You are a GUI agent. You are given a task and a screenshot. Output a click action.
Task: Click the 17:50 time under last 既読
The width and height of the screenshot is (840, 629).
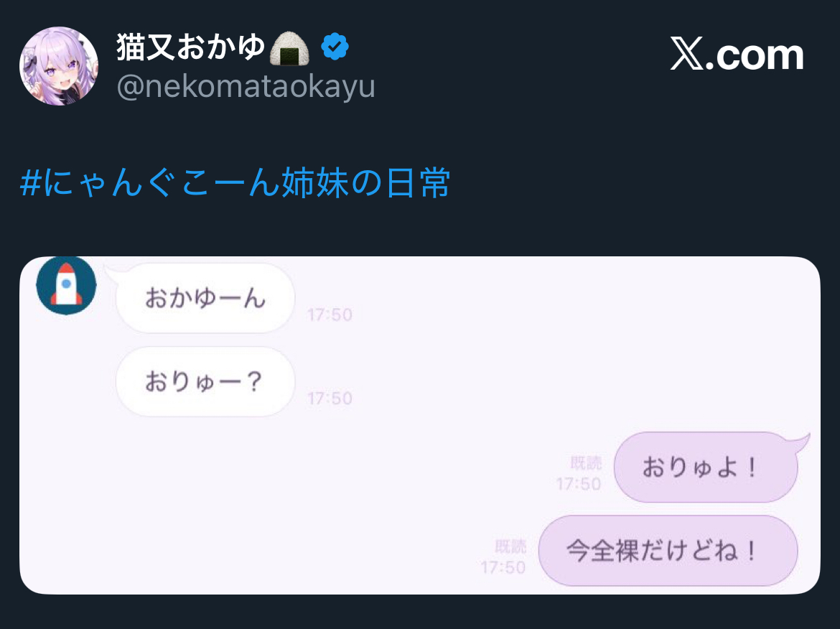503,567
